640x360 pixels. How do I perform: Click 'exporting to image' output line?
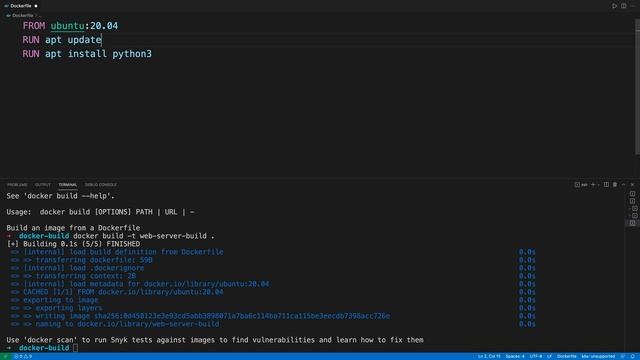point(61,300)
